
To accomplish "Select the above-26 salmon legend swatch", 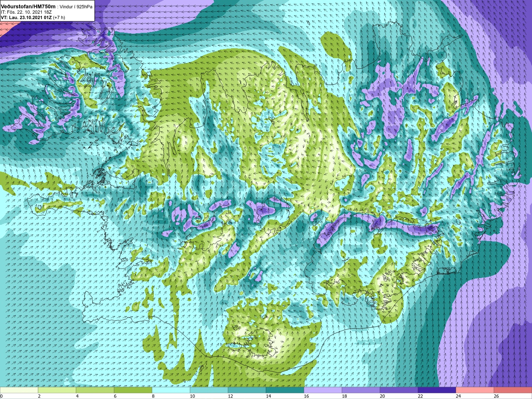I will click(512, 390).
